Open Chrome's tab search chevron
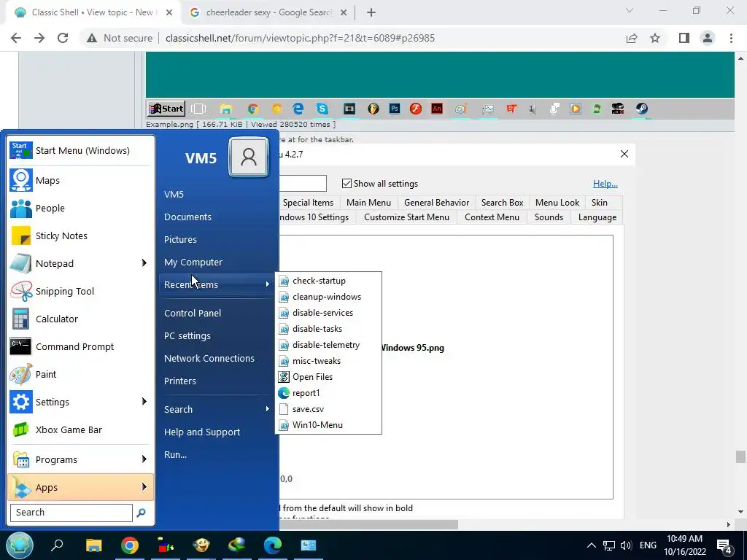This screenshot has width=747, height=560. tap(630, 10)
